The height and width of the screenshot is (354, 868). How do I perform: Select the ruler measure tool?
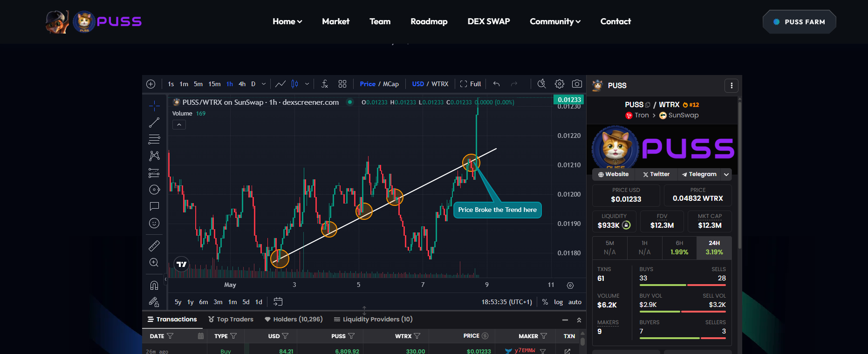click(x=154, y=245)
